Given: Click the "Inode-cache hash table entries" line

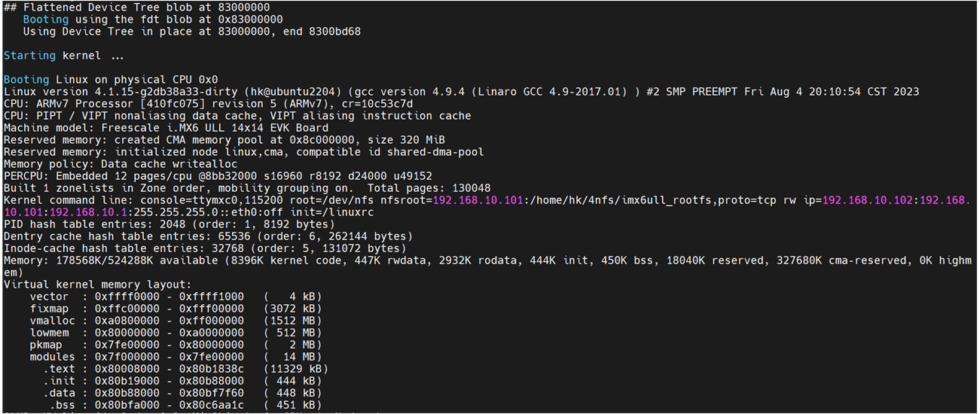Looking at the screenshot, I should point(205,248).
